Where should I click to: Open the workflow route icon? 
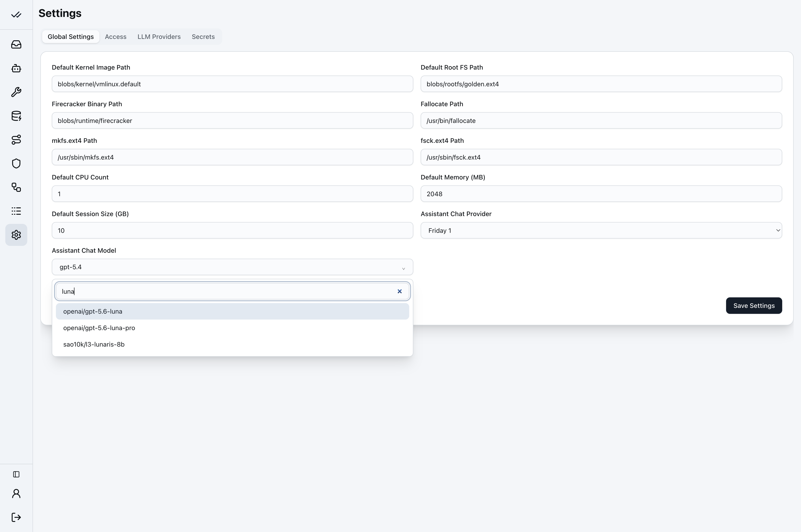16,140
